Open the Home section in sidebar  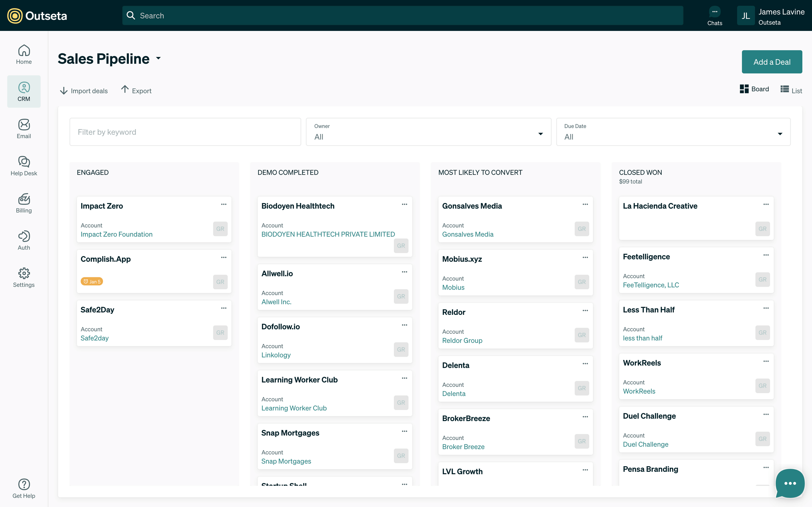(24, 55)
